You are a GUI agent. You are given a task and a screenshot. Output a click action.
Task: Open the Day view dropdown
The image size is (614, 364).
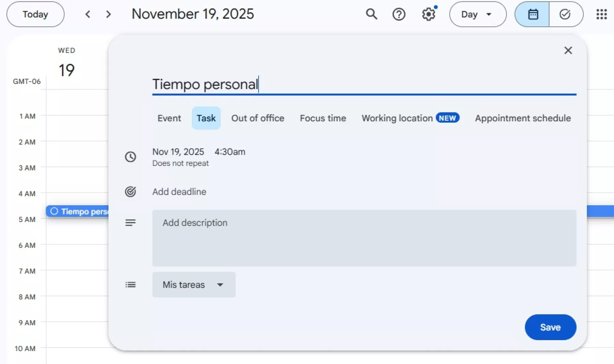pos(478,14)
